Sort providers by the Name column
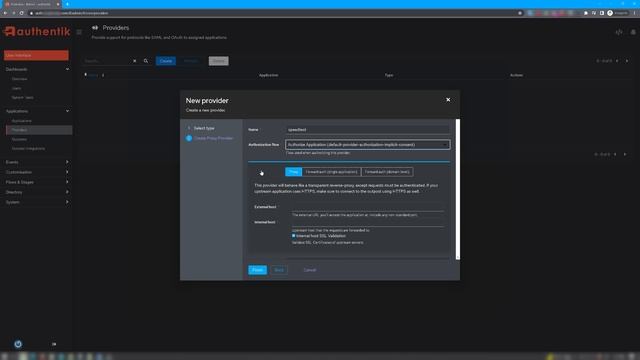The height and width of the screenshot is (360, 640). pos(94,75)
